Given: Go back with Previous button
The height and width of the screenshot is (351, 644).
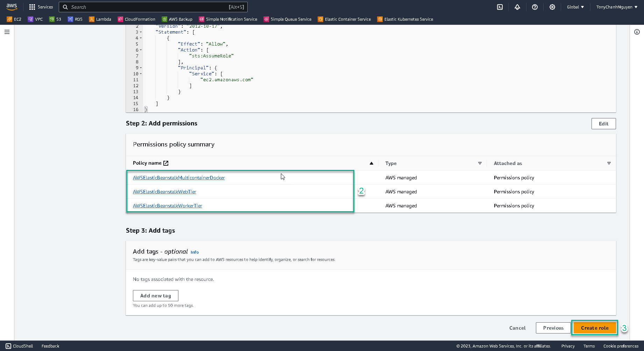Looking at the screenshot, I should coord(553,328).
